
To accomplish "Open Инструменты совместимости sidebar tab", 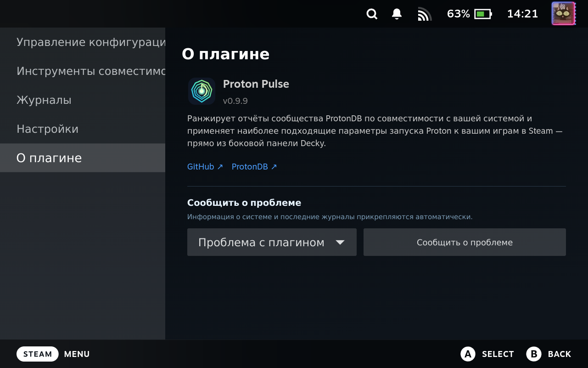I will click(x=83, y=71).
